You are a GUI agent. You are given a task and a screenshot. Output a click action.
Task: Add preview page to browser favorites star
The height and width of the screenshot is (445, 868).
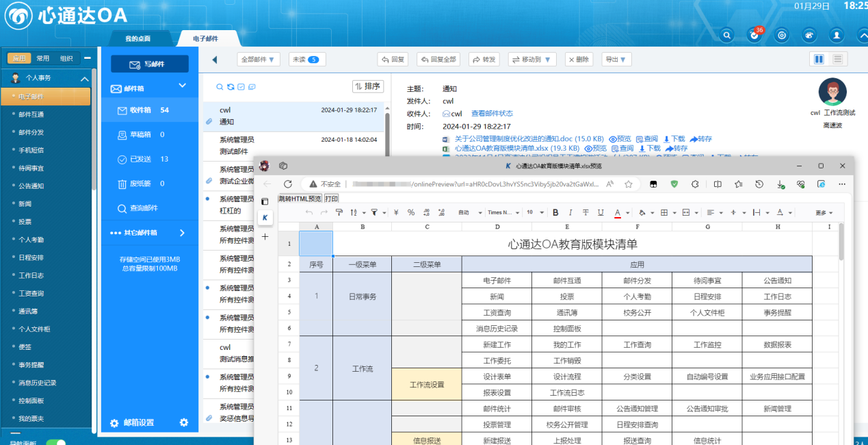pyautogui.click(x=627, y=184)
